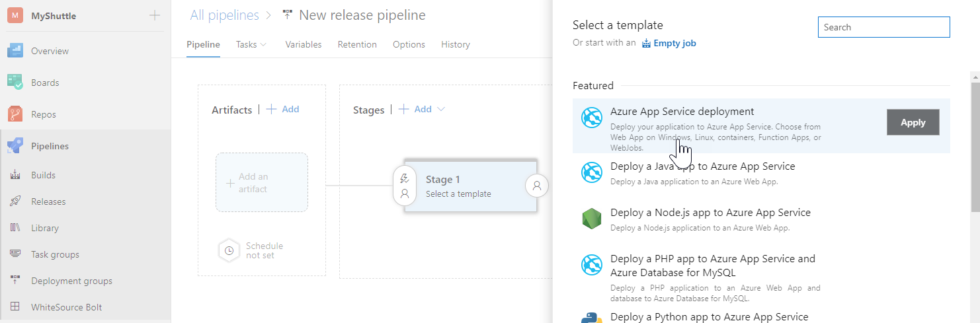This screenshot has width=980, height=323.
Task: Open Repos from its sidebar icon
Action: [15, 114]
